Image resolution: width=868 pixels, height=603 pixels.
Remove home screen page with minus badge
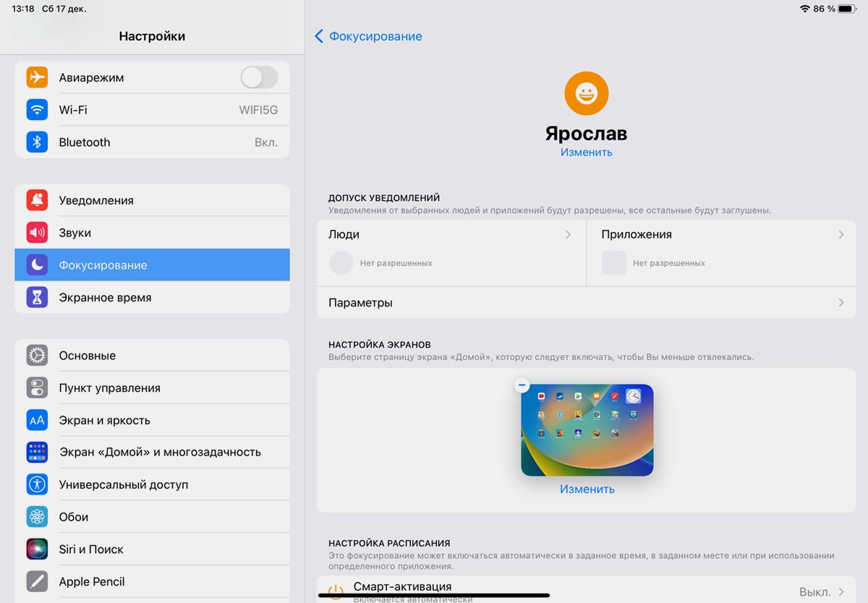522,385
